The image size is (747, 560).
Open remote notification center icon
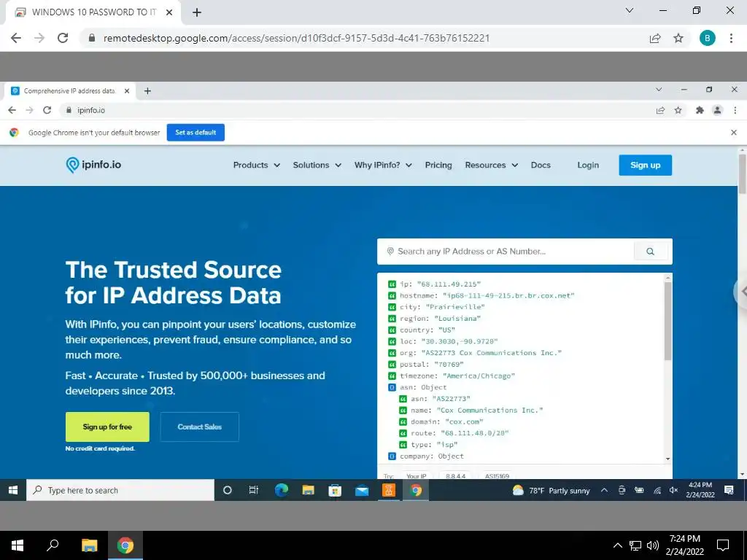tap(729, 490)
